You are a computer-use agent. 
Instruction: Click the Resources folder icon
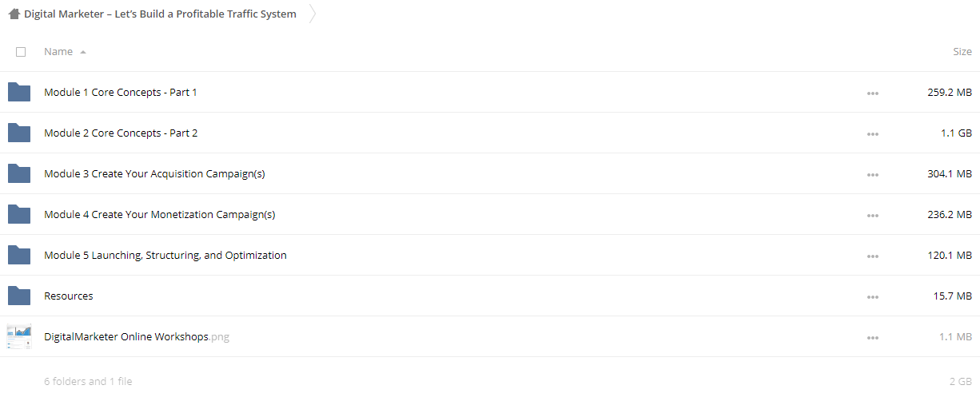click(19, 296)
